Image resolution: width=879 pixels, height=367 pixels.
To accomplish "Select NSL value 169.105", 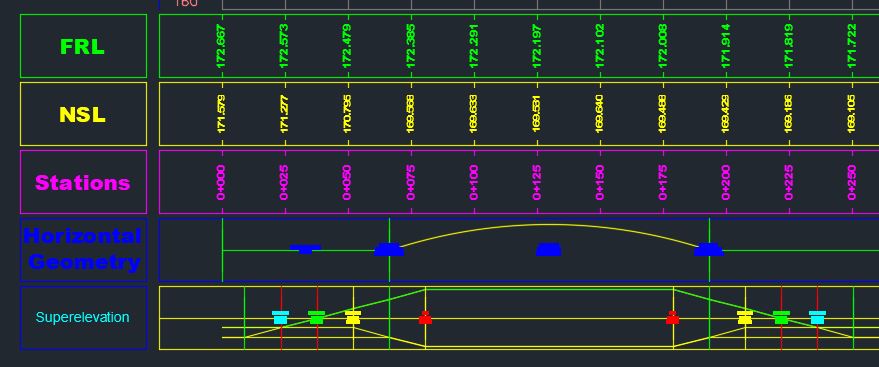I will [852, 114].
